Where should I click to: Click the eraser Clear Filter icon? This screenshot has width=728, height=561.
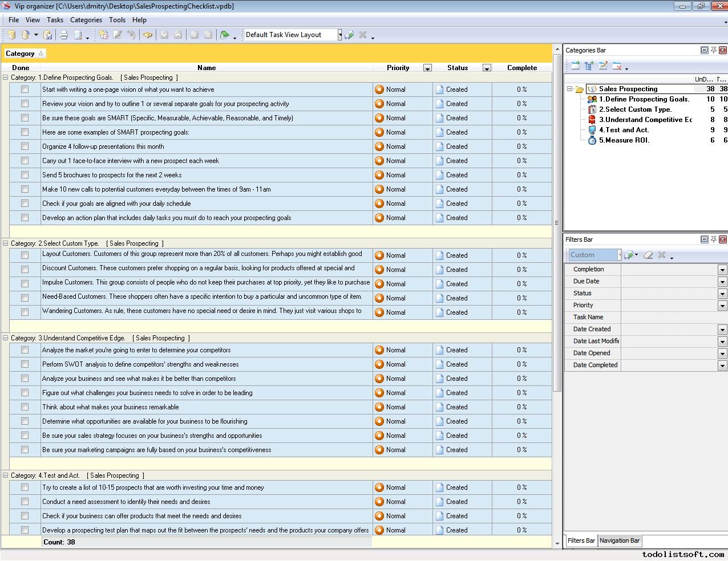pos(648,255)
